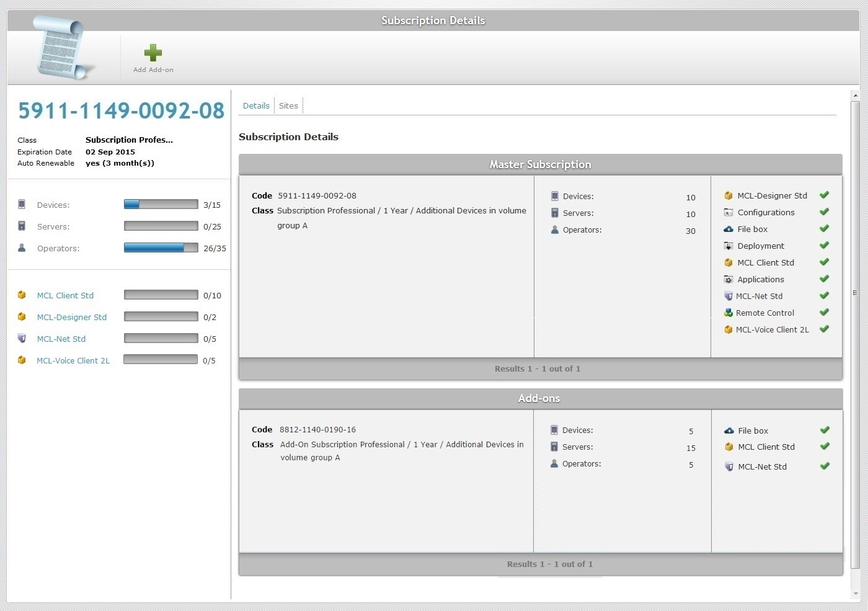Screen dimensions: 868x611
Task: Open the MCL-Voice Client 2L link
Action: tap(73, 360)
